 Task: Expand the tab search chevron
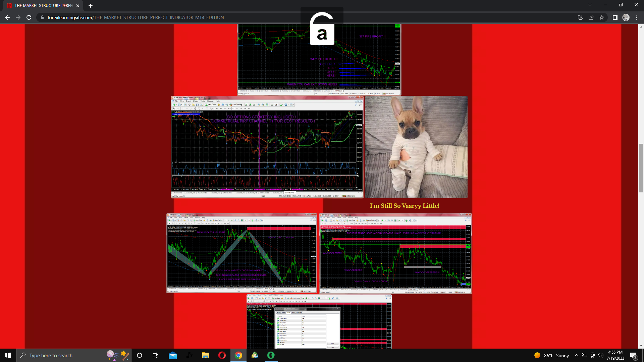click(590, 5)
